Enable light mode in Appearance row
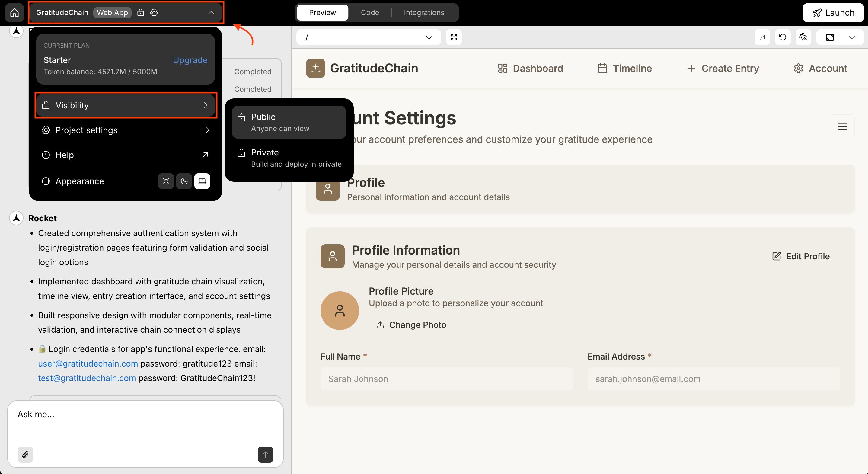This screenshot has height=474, width=868. [165, 181]
